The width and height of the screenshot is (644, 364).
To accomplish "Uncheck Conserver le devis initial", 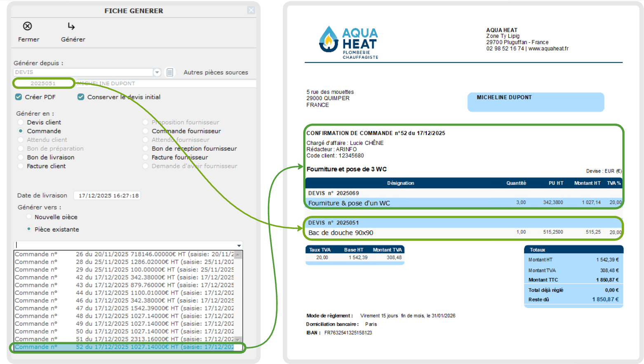I will click(81, 97).
